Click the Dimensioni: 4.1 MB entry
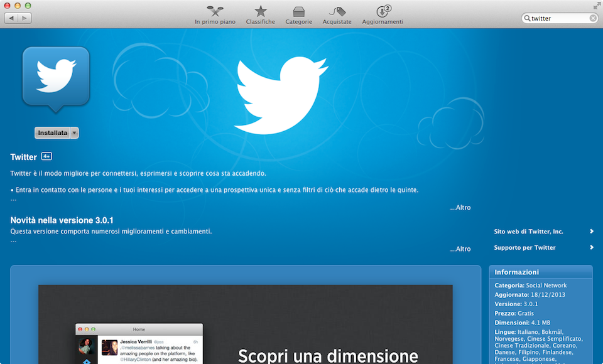Screen dimensions: 603x364 coord(522,323)
